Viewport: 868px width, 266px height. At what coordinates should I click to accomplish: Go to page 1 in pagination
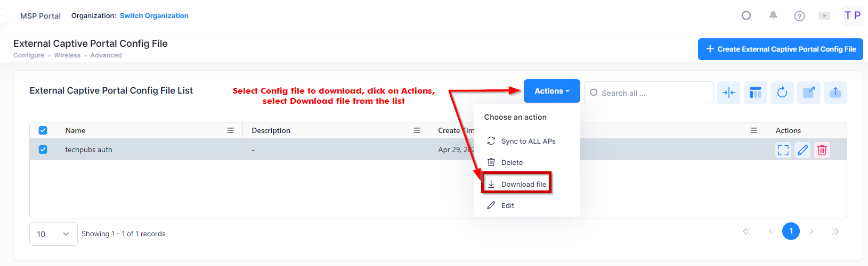pyautogui.click(x=791, y=231)
